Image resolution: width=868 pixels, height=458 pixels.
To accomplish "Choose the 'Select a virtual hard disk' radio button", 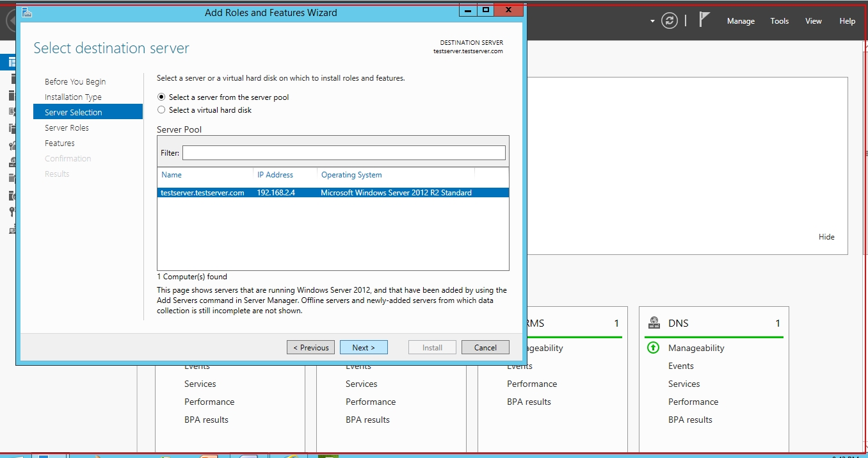I will pos(161,110).
